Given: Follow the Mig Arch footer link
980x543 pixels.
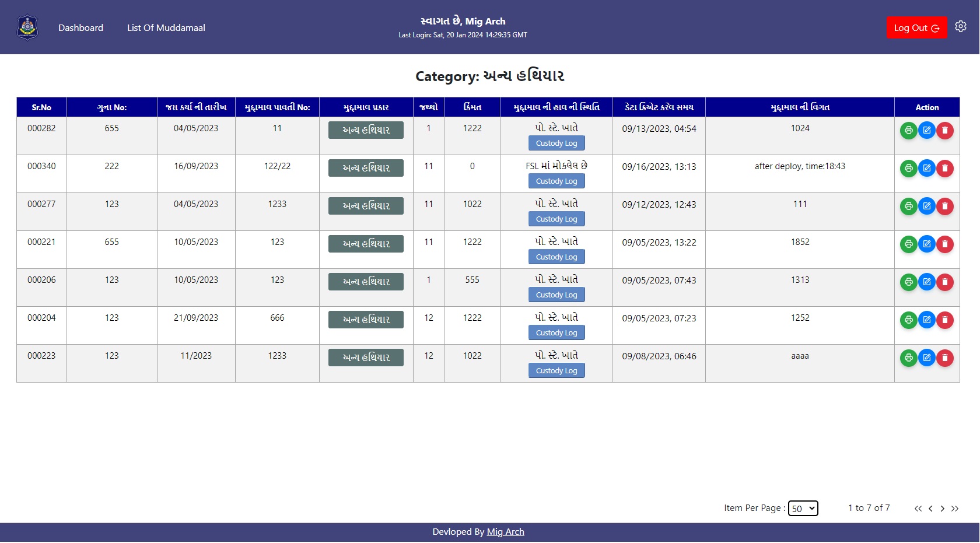Looking at the screenshot, I should pos(505,532).
